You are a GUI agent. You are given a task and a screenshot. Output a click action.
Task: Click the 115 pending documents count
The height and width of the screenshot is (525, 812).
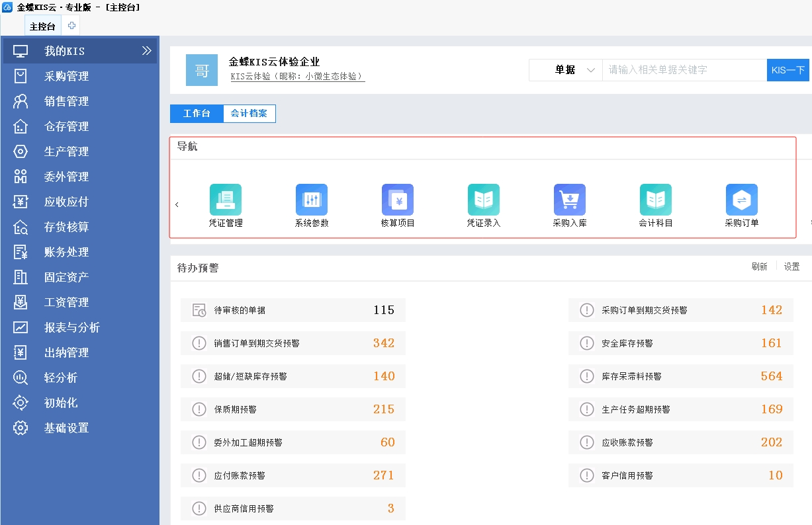tap(384, 310)
